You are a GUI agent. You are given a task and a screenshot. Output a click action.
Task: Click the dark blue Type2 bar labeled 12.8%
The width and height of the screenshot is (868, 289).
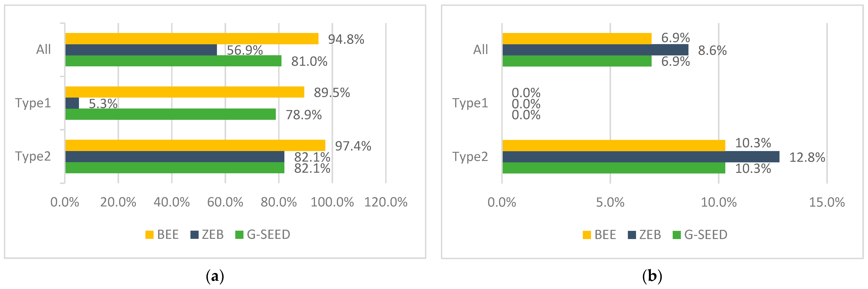(x=641, y=157)
